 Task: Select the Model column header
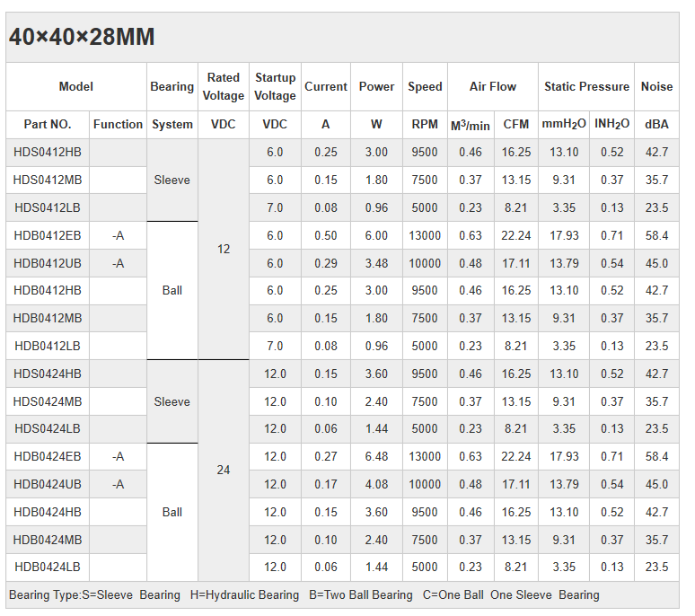[x=76, y=87]
